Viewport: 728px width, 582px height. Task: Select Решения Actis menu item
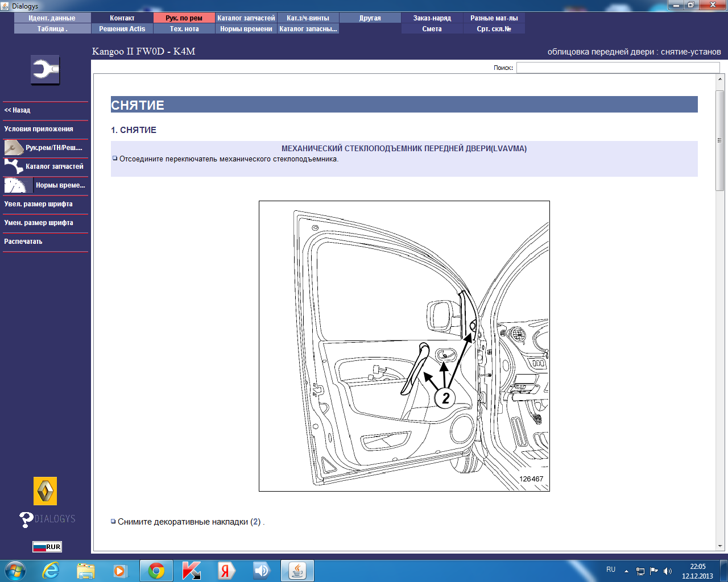122,29
